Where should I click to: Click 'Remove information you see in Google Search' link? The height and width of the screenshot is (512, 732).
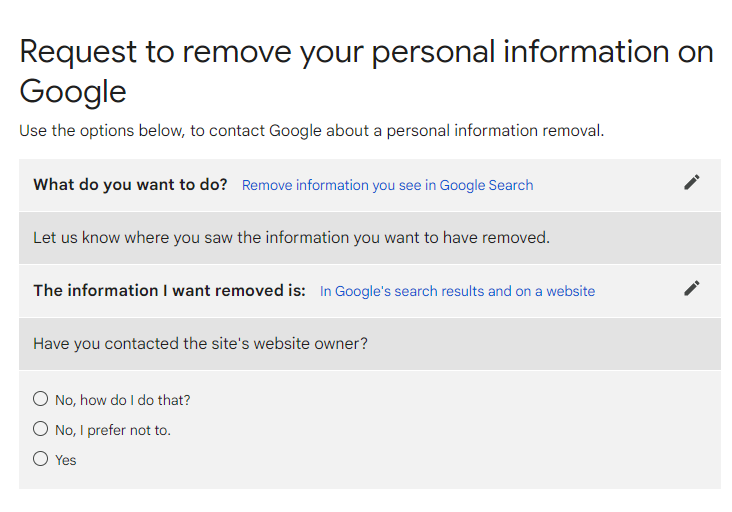tap(387, 185)
